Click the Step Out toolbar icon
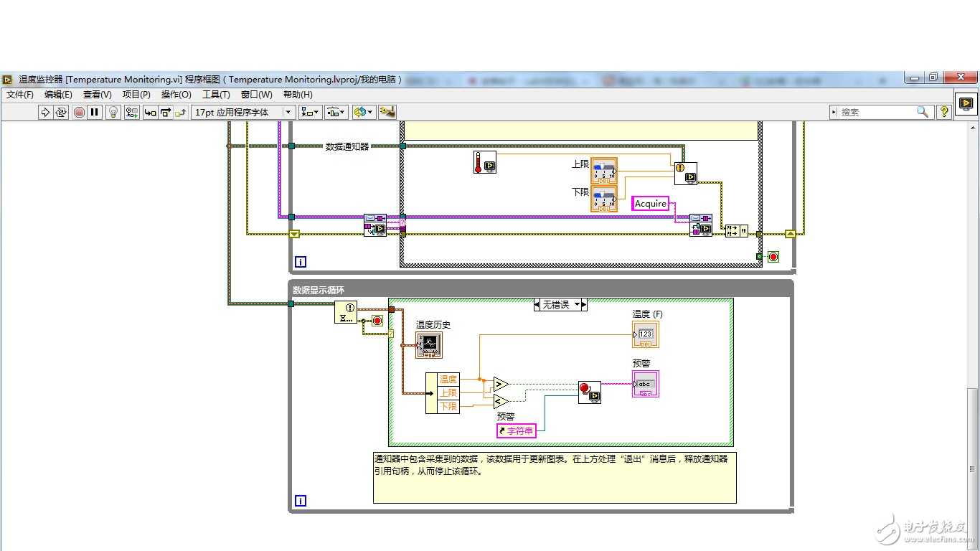Viewport: 980px width, 551px height. coord(181,112)
